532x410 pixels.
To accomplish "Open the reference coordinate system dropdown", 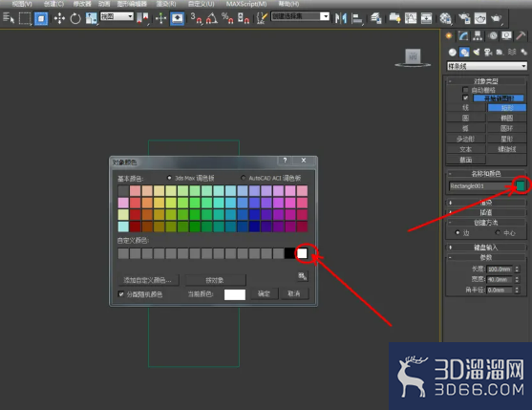I will point(117,16).
